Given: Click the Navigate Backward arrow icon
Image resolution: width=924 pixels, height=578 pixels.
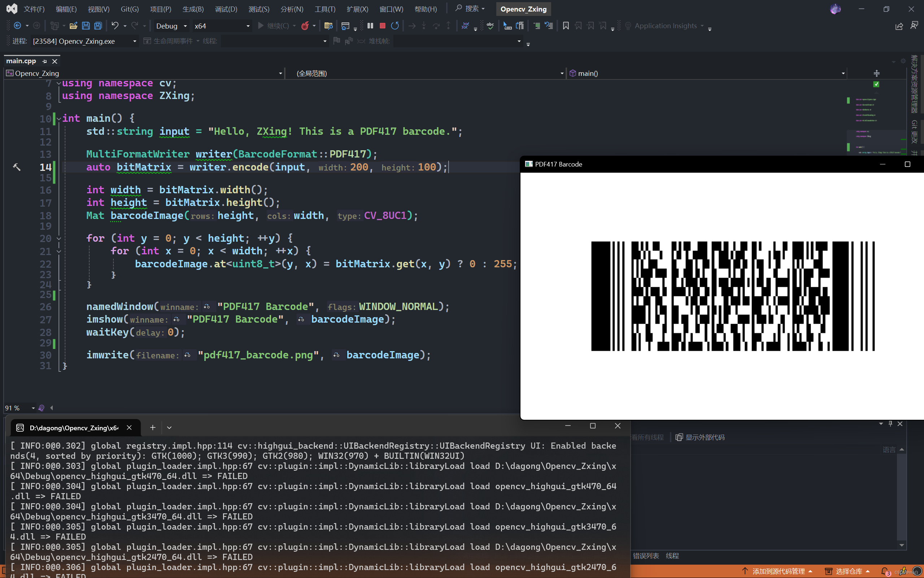Looking at the screenshot, I should coord(18,26).
